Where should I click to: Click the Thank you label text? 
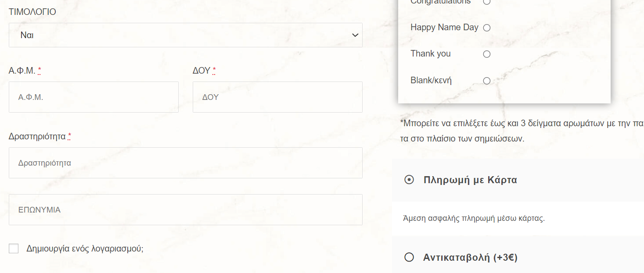[x=430, y=53]
